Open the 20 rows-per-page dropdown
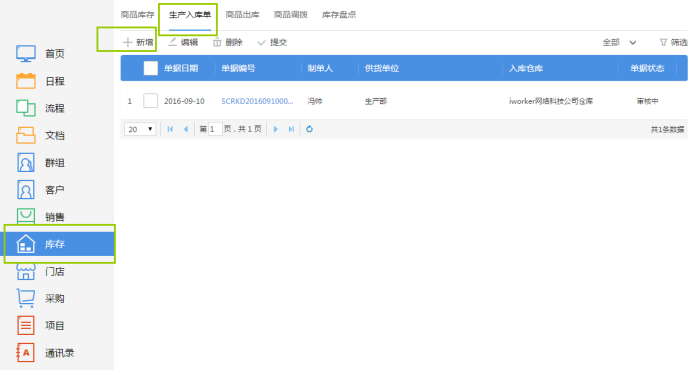This screenshot has height=370, width=698. tap(140, 129)
